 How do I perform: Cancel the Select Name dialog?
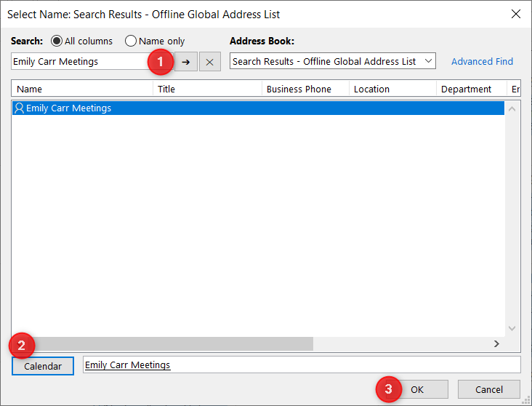click(489, 389)
